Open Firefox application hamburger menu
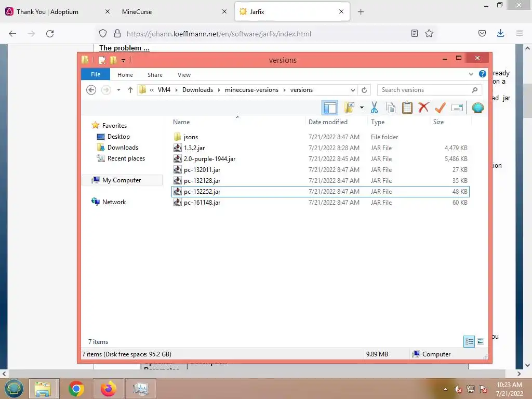Screen dimensions: 532x399 [x=519, y=33]
